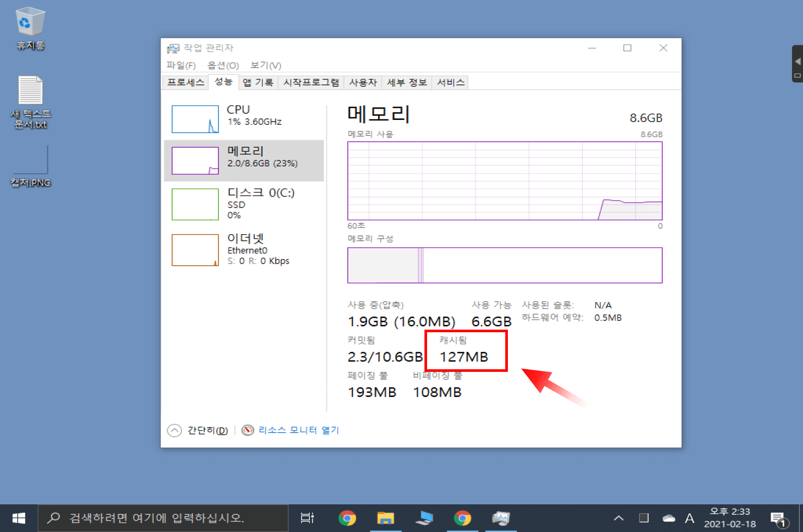Click the memory usage graph
This screenshot has width=803, height=532.
pyautogui.click(x=505, y=180)
